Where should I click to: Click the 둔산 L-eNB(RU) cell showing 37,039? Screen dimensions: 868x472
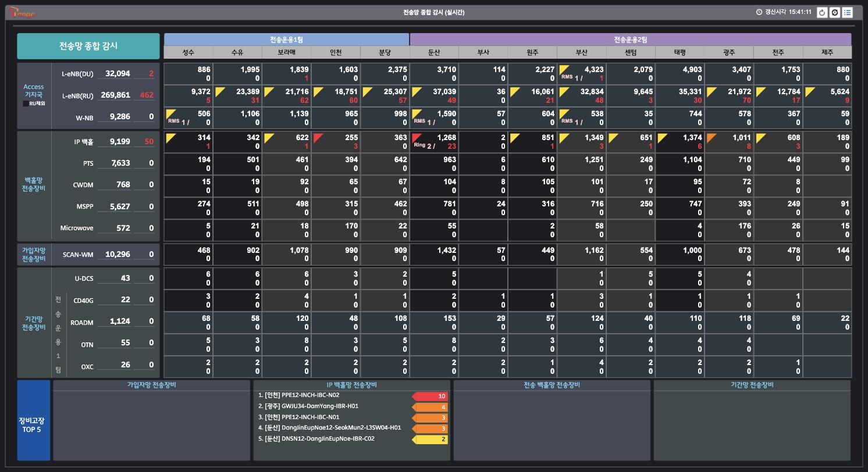pyautogui.click(x=434, y=96)
